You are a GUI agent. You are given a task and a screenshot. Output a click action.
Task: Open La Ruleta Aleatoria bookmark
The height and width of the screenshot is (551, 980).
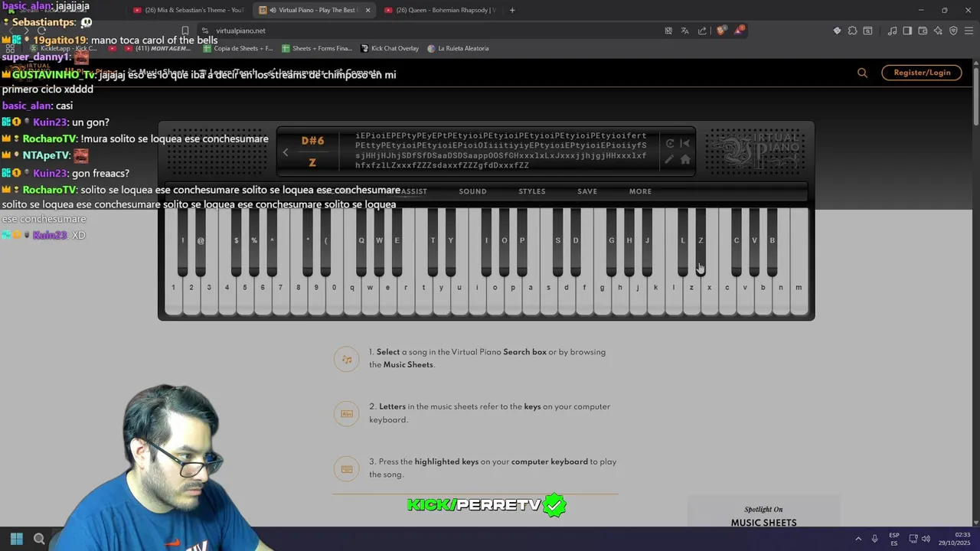[x=458, y=48]
